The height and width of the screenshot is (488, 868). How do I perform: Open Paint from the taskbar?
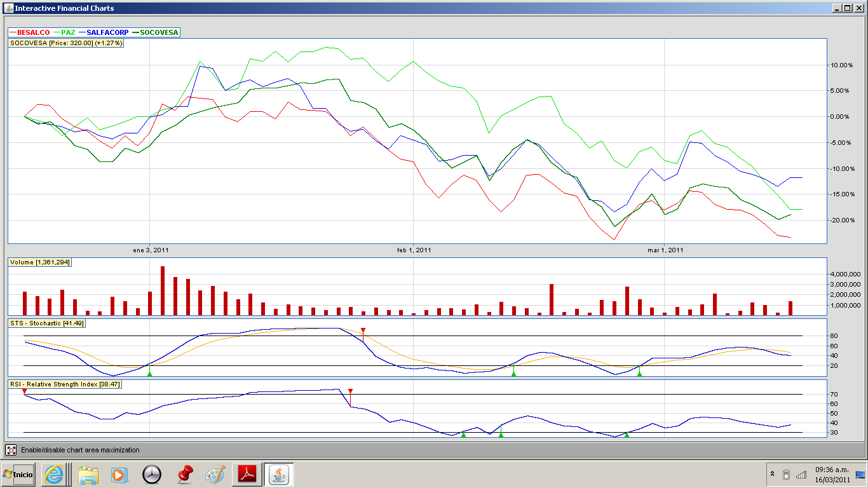click(x=215, y=474)
